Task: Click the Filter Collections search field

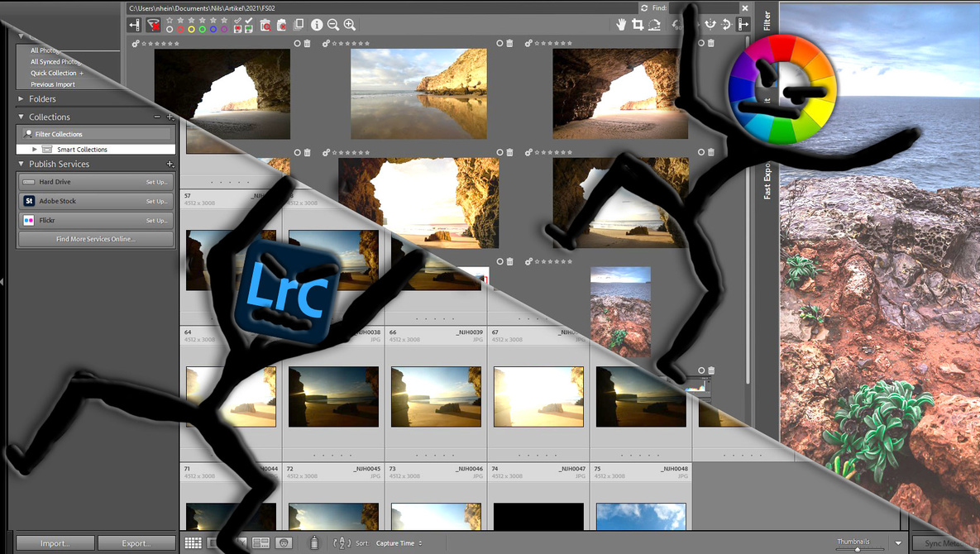Action: pyautogui.click(x=96, y=134)
